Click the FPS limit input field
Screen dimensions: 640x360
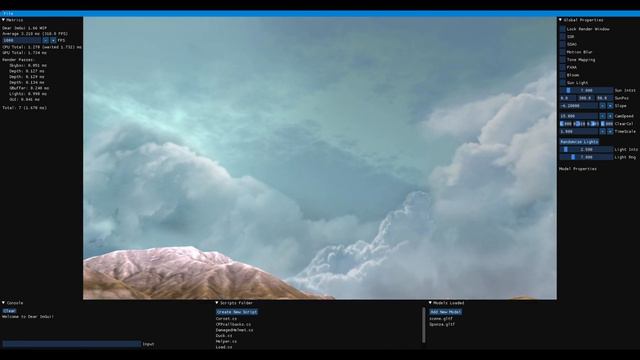click(x=22, y=40)
